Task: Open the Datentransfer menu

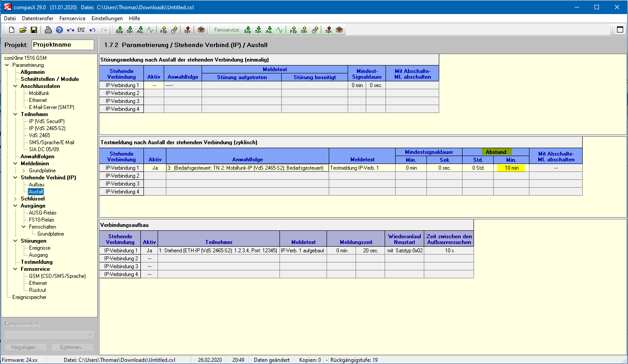Action: tap(37, 18)
